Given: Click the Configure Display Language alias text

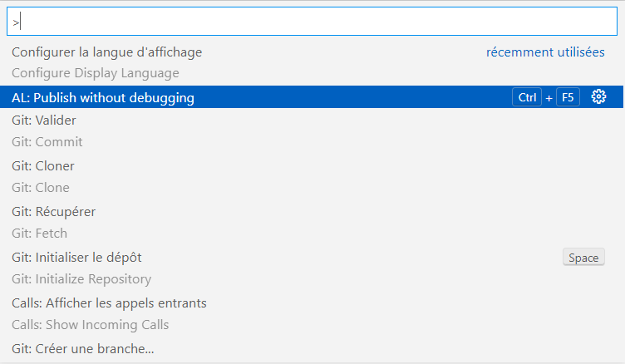Looking at the screenshot, I should click(x=95, y=73).
